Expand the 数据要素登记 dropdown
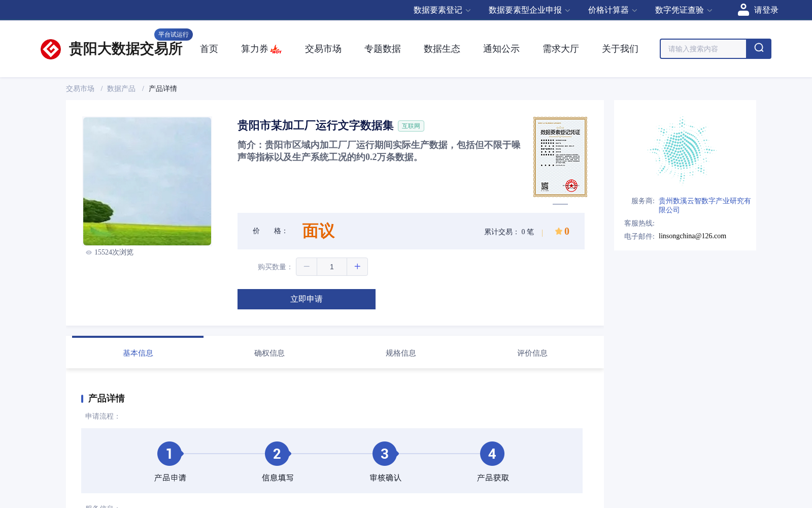Screen dimensions: 812x508 pyautogui.click(x=442, y=10)
